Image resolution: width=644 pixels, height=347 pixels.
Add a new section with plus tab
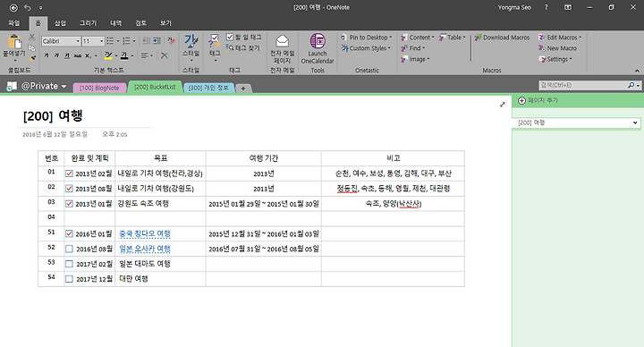tap(243, 89)
